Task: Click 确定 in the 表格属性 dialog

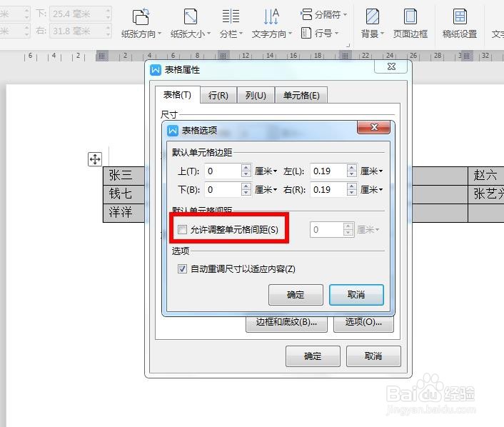Action: [313, 356]
